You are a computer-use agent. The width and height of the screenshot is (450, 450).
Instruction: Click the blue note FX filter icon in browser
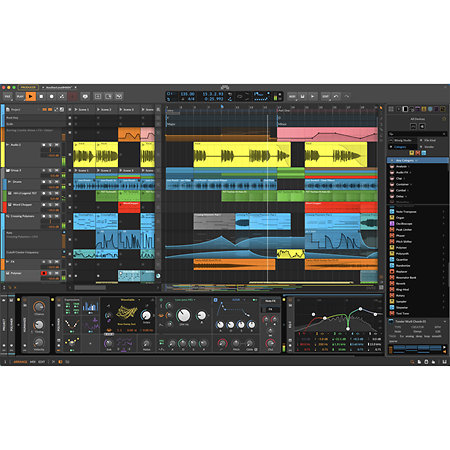click(424, 153)
